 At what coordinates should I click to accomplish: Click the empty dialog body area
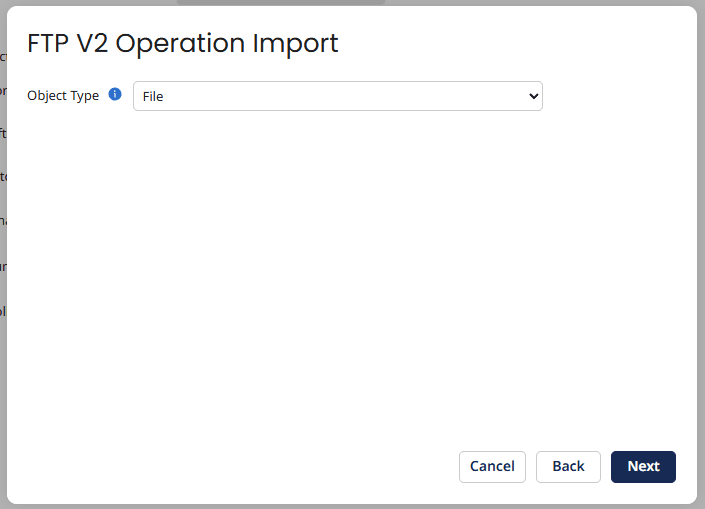pos(350,280)
